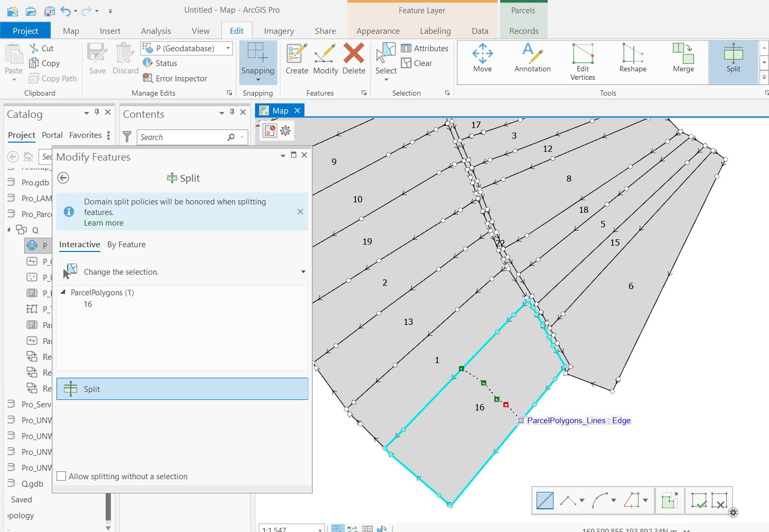Click the Save Project icon in quick access toolbar
This screenshot has height=532, width=769.
click(49, 11)
